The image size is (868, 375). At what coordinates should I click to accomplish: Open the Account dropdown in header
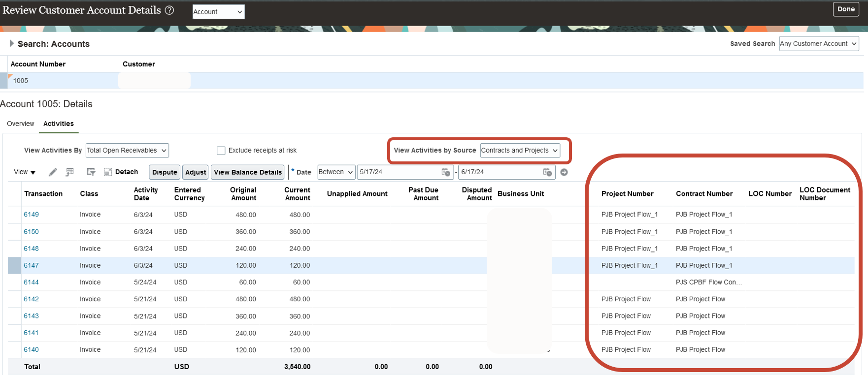click(218, 12)
